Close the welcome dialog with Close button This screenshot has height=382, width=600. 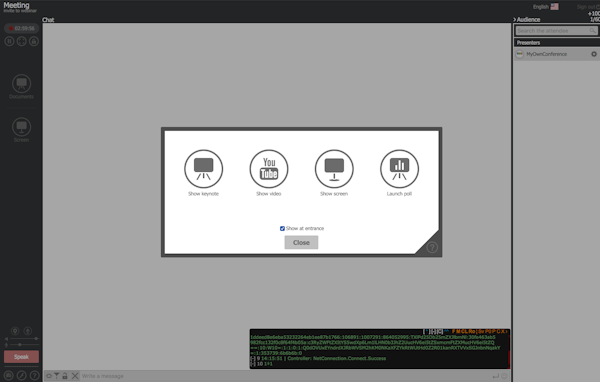tap(301, 242)
